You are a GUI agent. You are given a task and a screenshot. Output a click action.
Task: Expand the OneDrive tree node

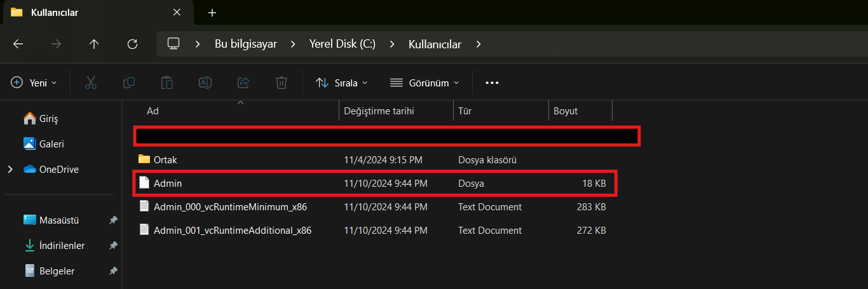point(10,170)
